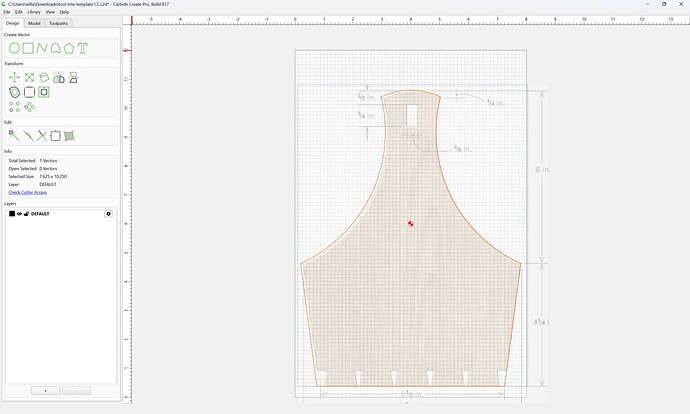690x414 pixels.
Task: Switch to the Model tab
Action: [x=34, y=23]
